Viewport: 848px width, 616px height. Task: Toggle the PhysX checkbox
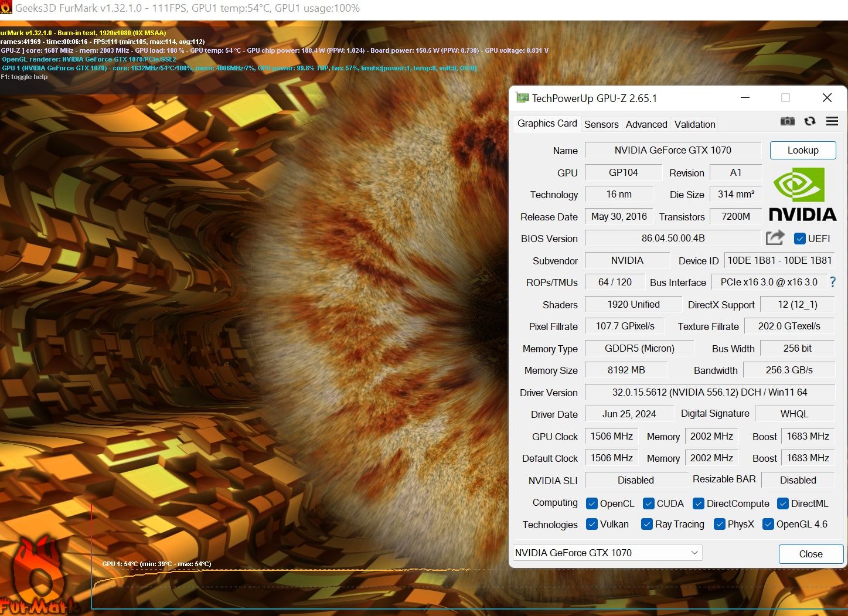tap(720, 524)
